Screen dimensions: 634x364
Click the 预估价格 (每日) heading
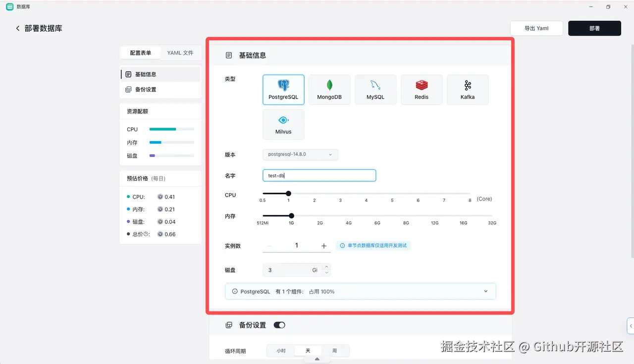[x=146, y=178]
